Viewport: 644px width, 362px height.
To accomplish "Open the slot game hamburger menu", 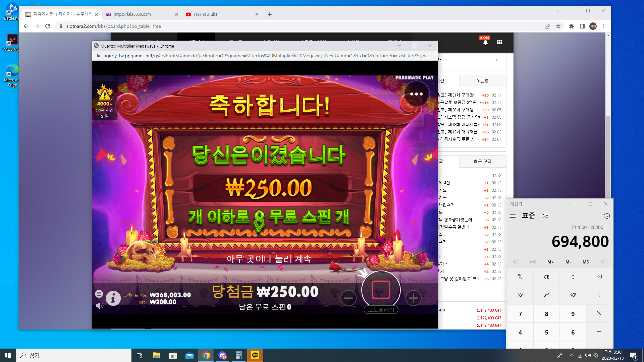I will click(99, 294).
